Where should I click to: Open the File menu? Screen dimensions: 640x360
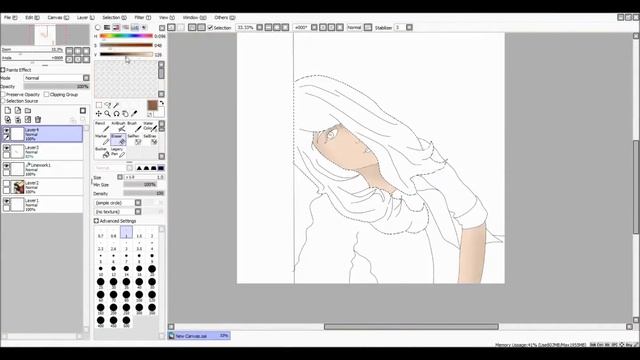[x=11, y=18]
